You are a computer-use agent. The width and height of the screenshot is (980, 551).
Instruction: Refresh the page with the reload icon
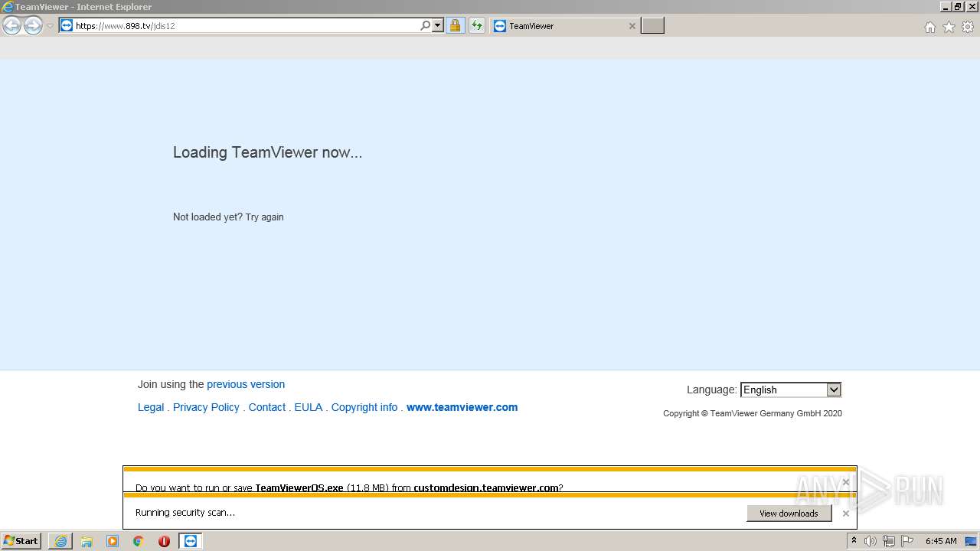[x=477, y=25]
